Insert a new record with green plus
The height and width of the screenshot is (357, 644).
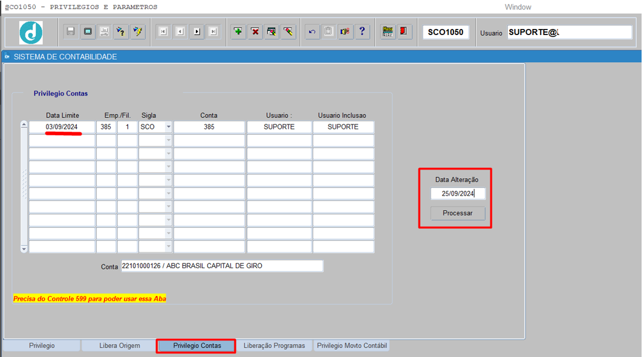pos(238,31)
